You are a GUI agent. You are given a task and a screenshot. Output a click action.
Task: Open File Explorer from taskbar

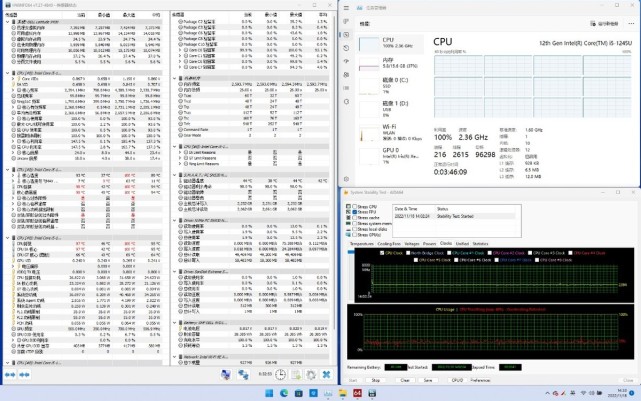point(343,393)
